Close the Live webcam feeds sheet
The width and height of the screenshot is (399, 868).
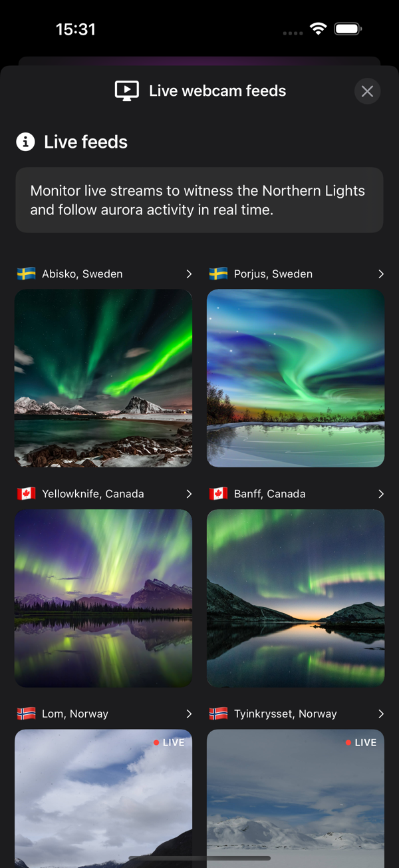coord(367,91)
